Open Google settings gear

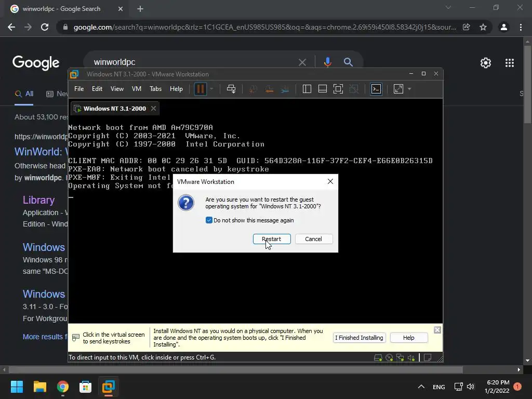(486, 63)
